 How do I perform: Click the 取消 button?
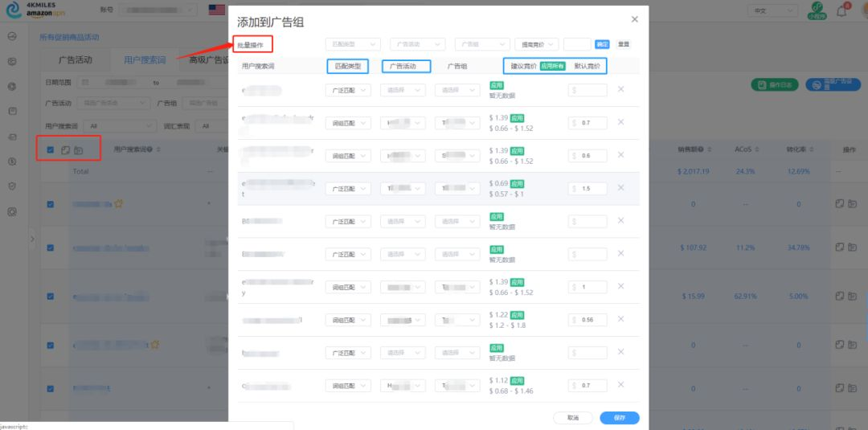[x=573, y=418]
